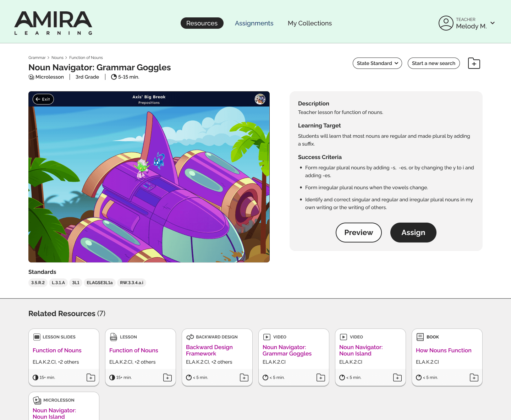This screenshot has height=420, width=511.
Task: Click the Grammar Goggles video clock icon
Action: [265, 377]
